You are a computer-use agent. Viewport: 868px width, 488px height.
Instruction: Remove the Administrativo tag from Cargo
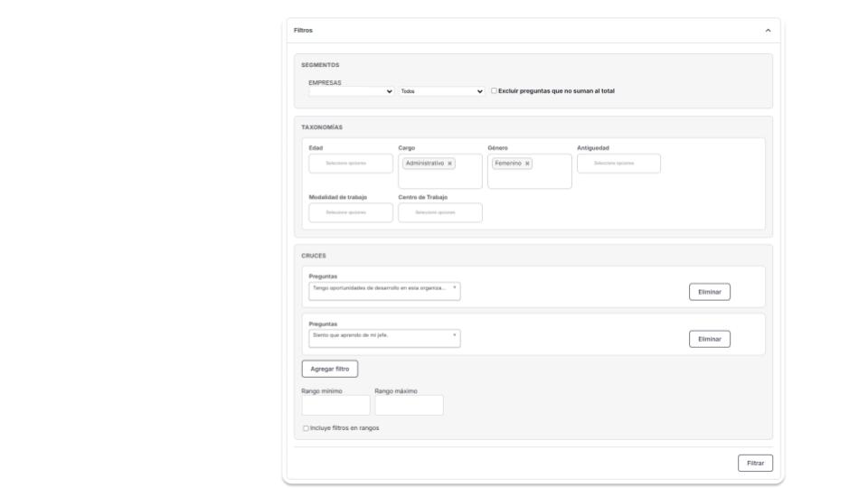coord(450,164)
